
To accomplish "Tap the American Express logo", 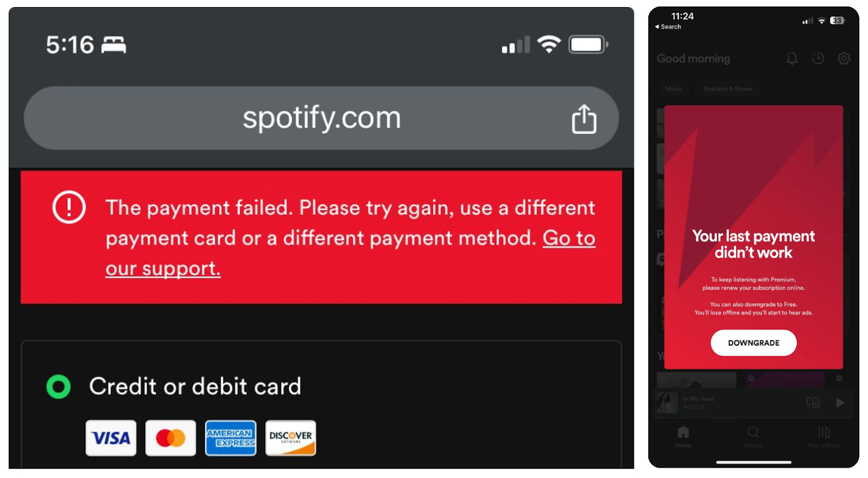I will pyautogui.click(x=230, y=438).
